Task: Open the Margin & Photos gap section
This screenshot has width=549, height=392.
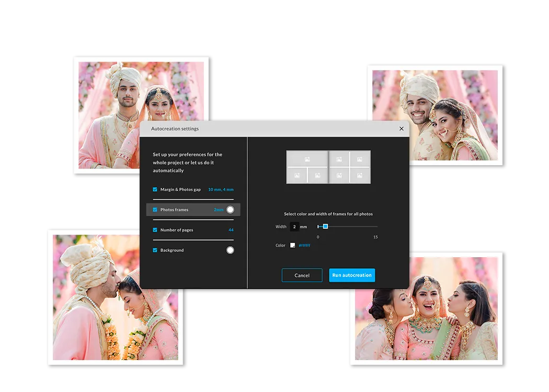Action: tap(180, 190)
